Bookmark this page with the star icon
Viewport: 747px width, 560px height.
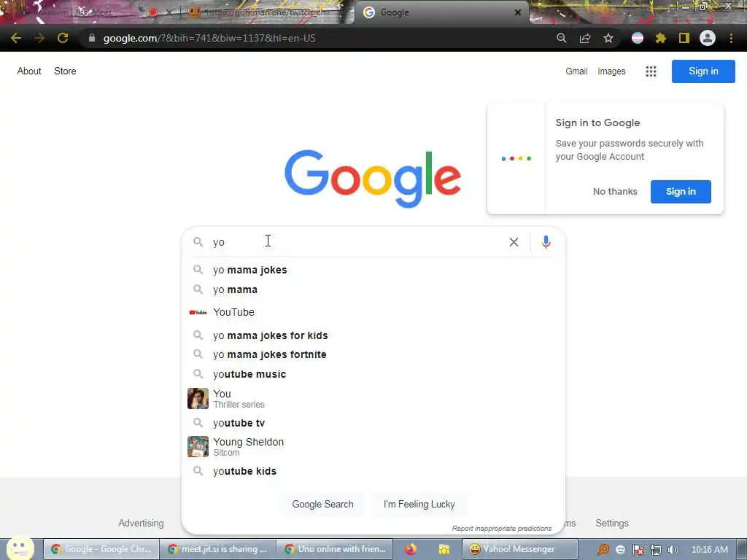(608, 38)
